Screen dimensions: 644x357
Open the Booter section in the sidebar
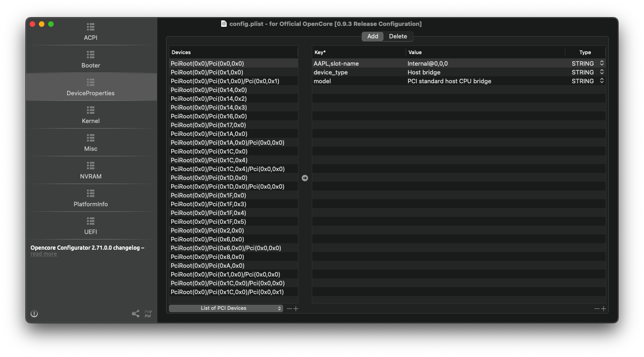(91, 59)
